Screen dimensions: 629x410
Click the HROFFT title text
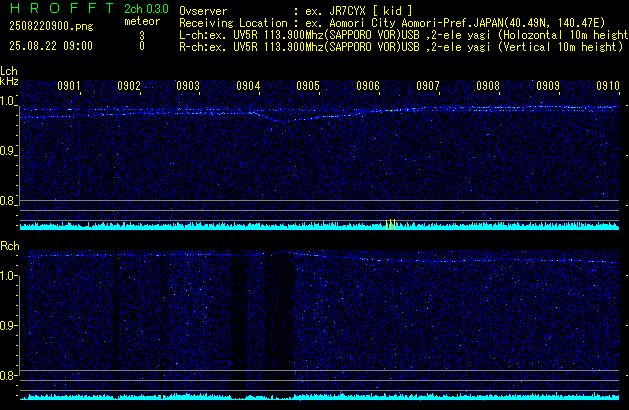pyautogui.click(x=62, y=8)
